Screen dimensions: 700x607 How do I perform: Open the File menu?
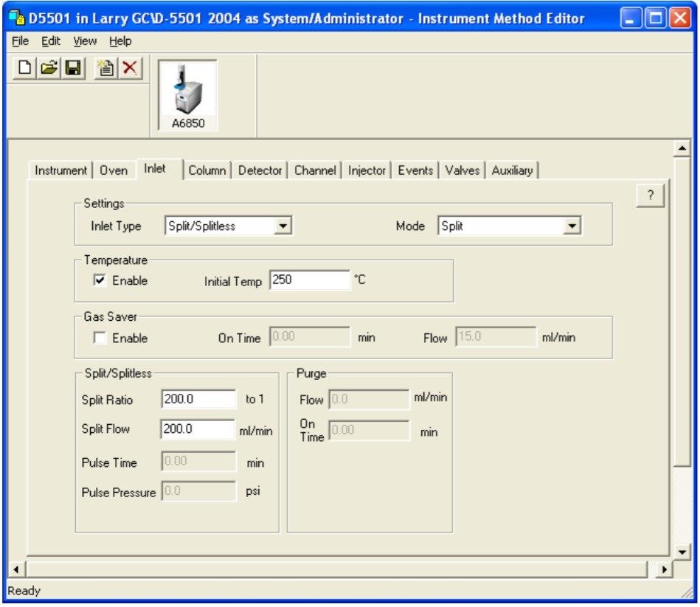pos(20,41)
